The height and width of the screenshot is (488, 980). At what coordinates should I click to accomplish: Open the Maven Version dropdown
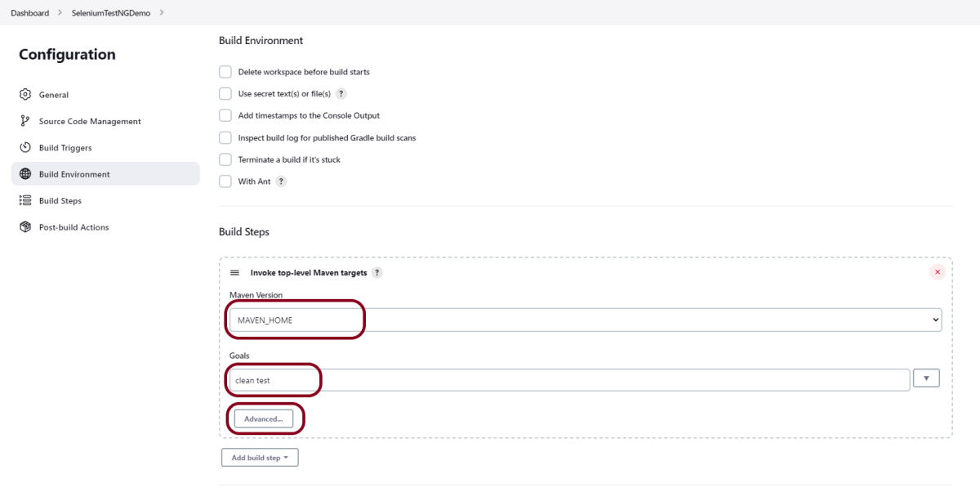pos(584,320)
